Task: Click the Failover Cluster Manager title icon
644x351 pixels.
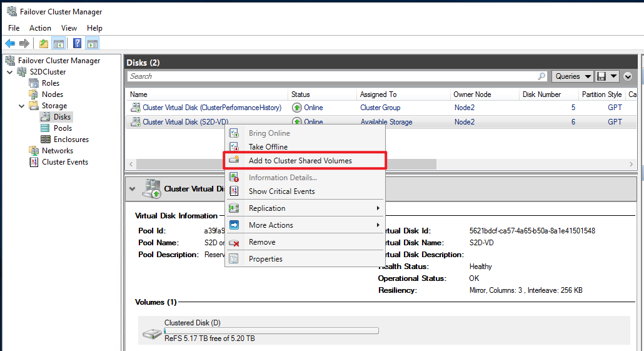Action: pyautogui.click(x=12, y=11)
